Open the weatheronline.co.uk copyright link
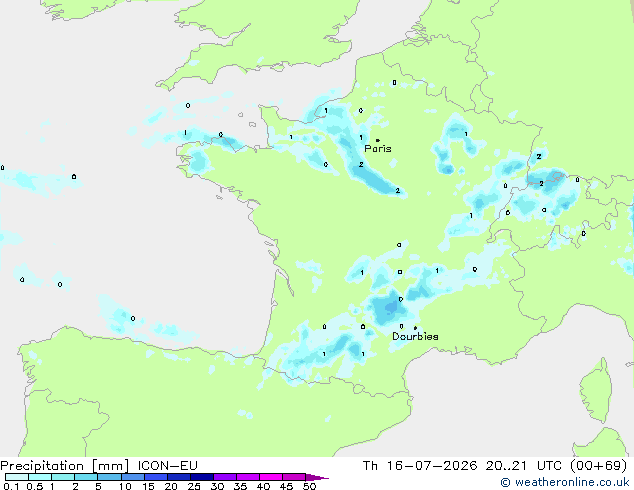 point(565,482)
